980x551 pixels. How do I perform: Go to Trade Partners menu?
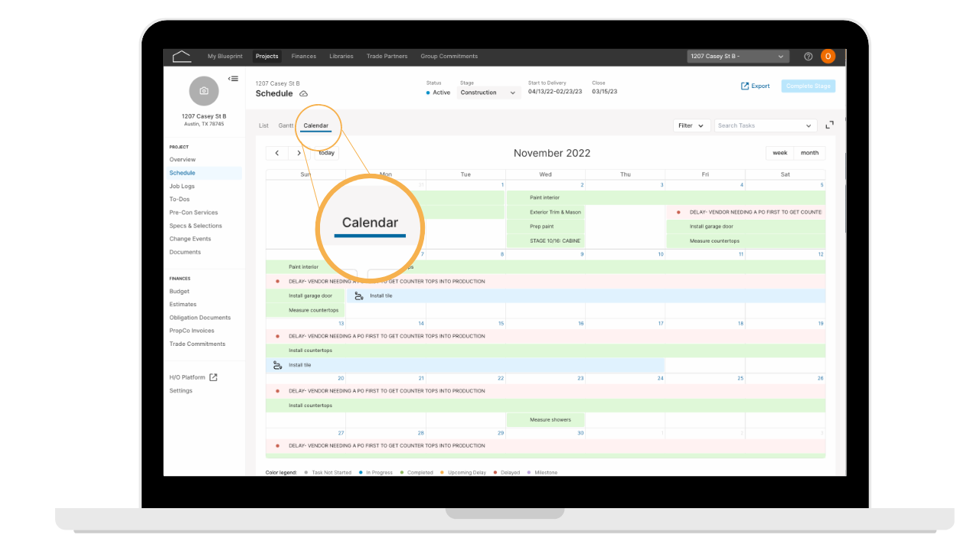(387, 57)
